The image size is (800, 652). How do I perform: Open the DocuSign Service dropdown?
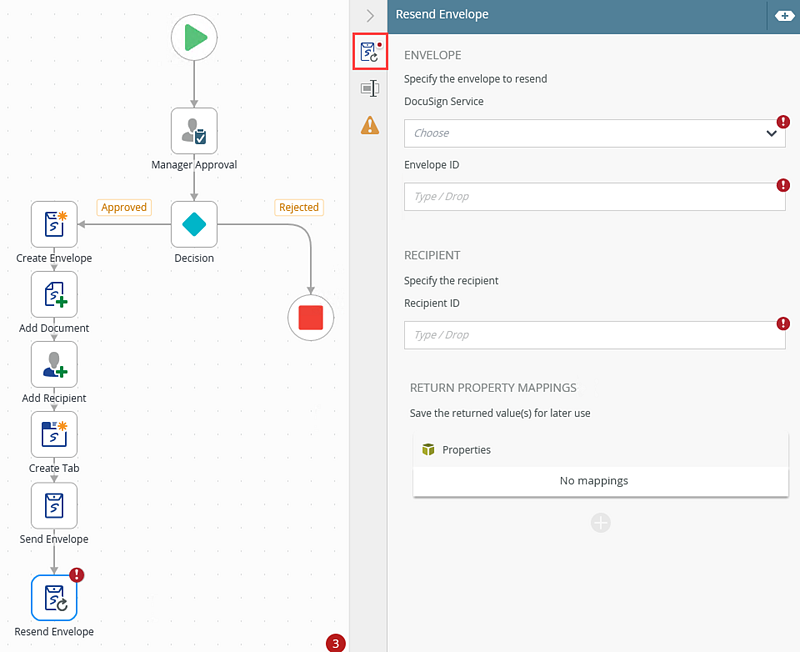click(x=594, y=133)
